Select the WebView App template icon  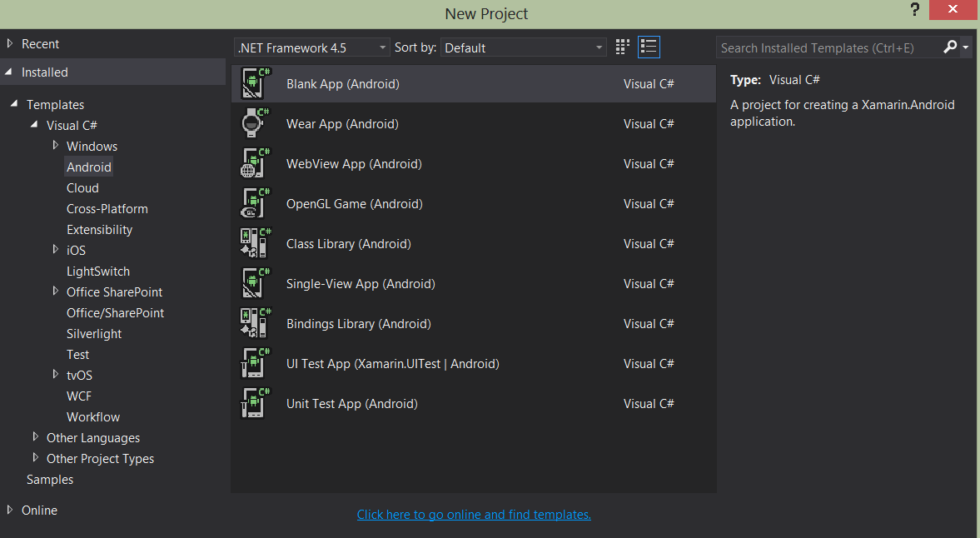pyautogui.click(x=255, y=164)
